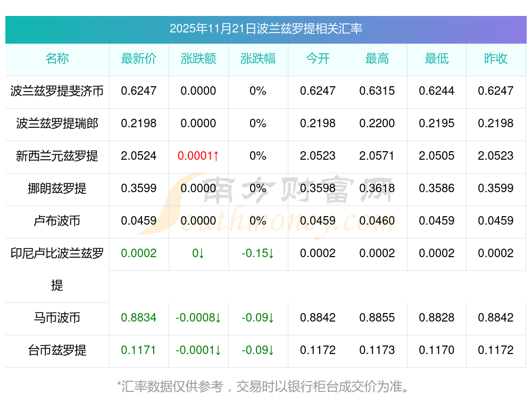This screenshot has height=403, width=532.
Task: Click the 最新价 column header
Action: tap(139, 59)
